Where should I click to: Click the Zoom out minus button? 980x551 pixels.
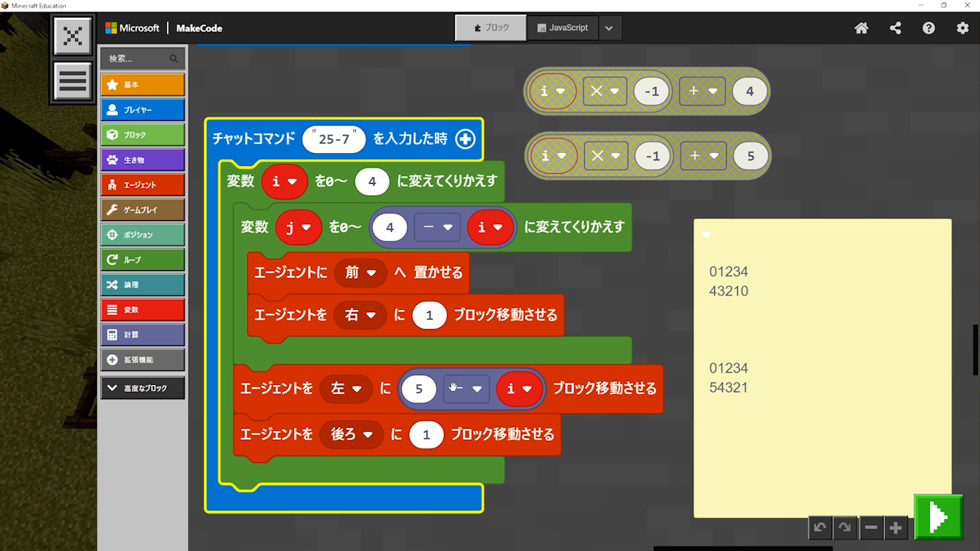coord(871,527)
